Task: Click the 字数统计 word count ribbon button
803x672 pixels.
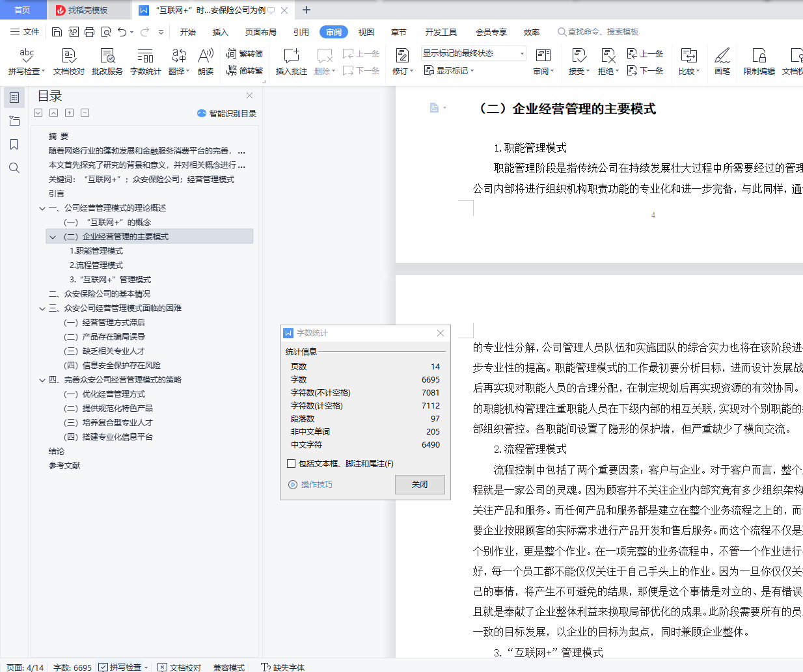Action: (x=145, y=62)
